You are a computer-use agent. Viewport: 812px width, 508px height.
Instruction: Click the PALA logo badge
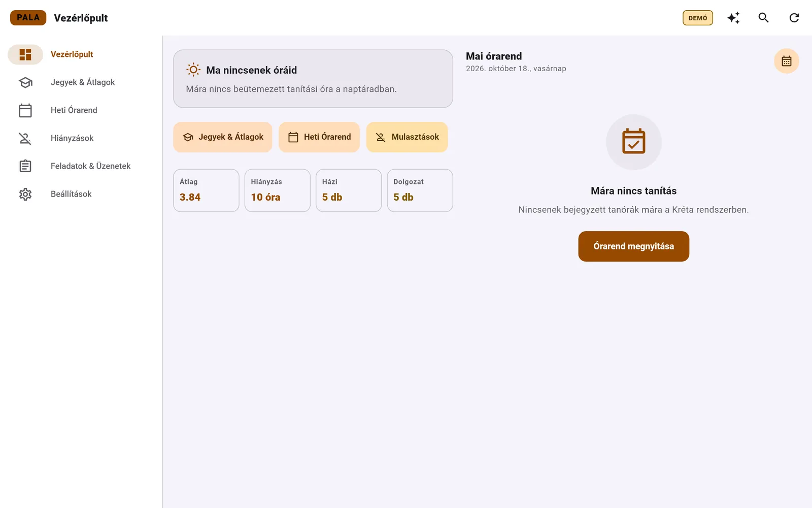click(x=28, y=18)
